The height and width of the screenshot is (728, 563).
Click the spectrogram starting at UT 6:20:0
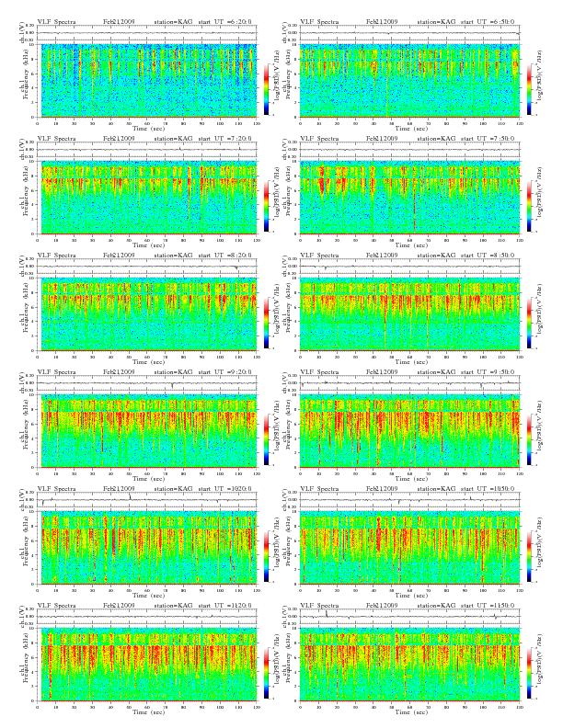[147, 80]
